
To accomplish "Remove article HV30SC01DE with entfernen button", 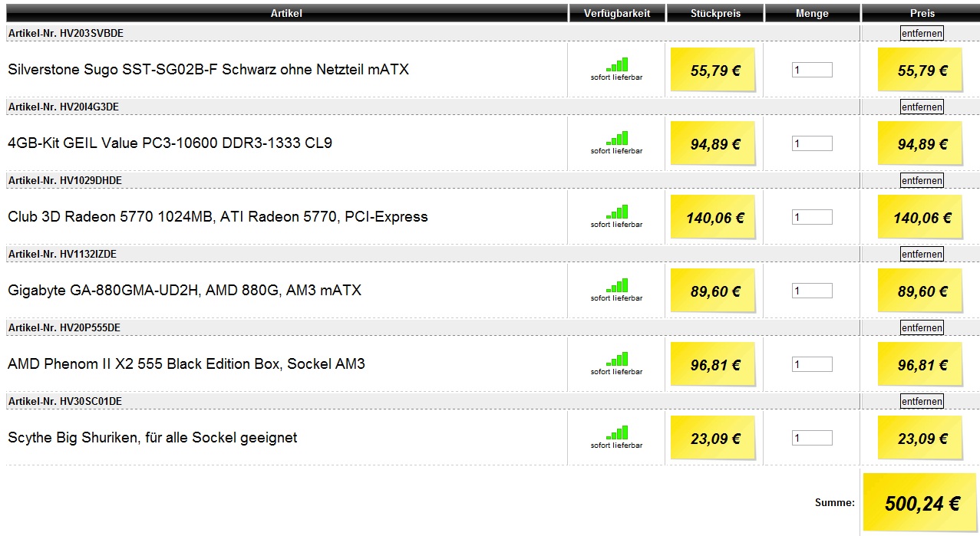I will coord(922,401).
